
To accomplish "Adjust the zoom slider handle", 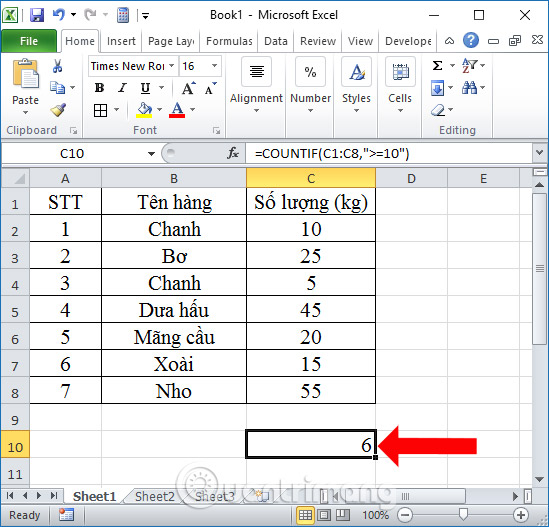I will coord(463,515).
